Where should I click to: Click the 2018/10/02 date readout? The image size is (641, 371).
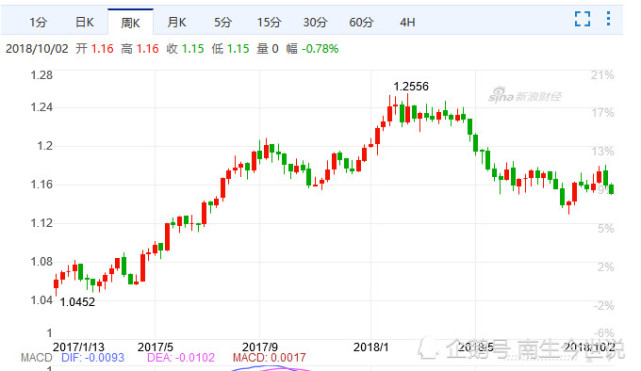[x=37, y=49]
